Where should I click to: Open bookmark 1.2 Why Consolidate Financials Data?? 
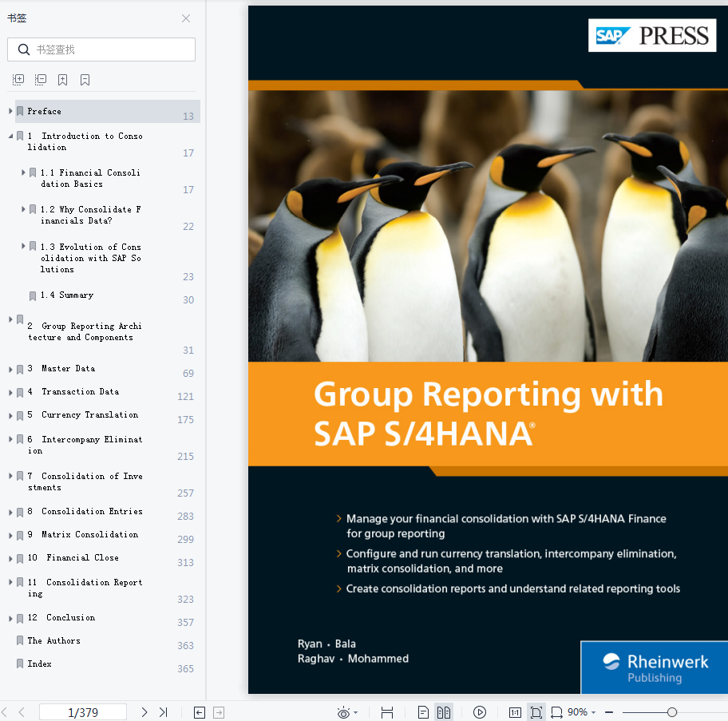[91, 215]
